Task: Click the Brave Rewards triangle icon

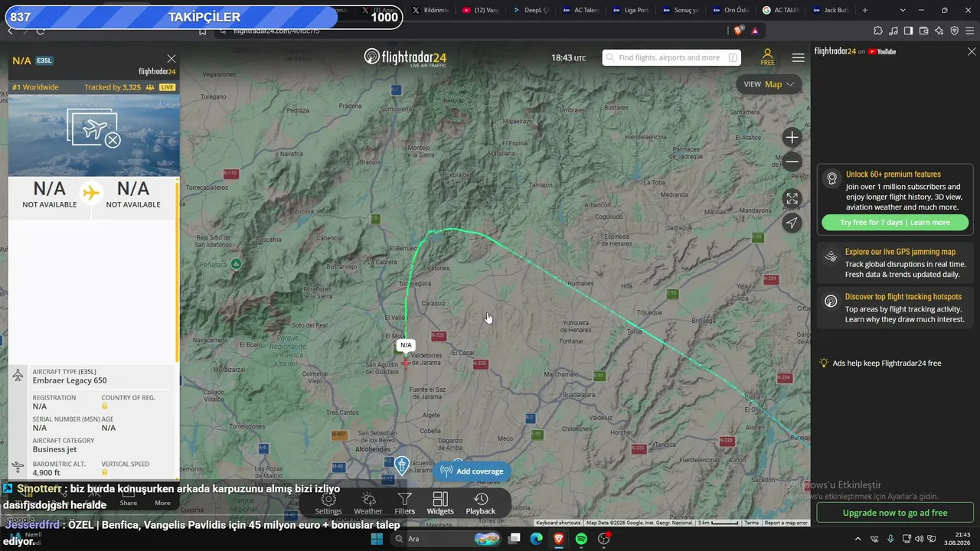Action: (x=755, y=31)
